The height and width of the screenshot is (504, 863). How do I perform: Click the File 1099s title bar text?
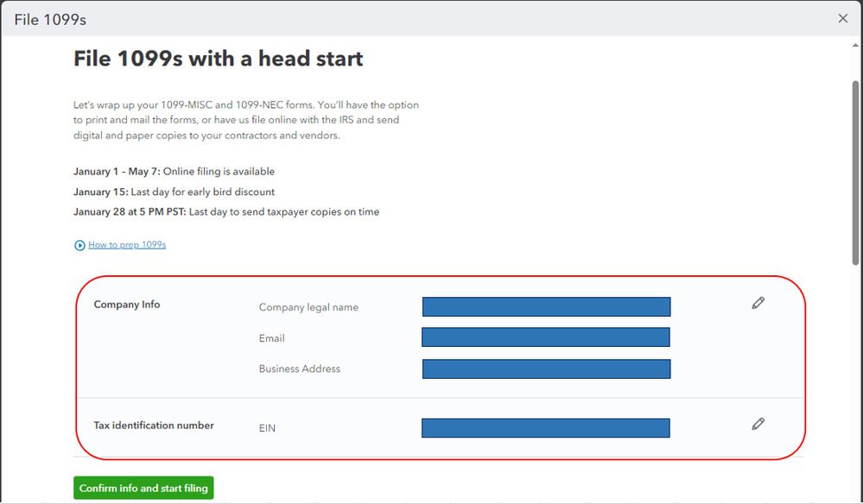tap(50, 19)
